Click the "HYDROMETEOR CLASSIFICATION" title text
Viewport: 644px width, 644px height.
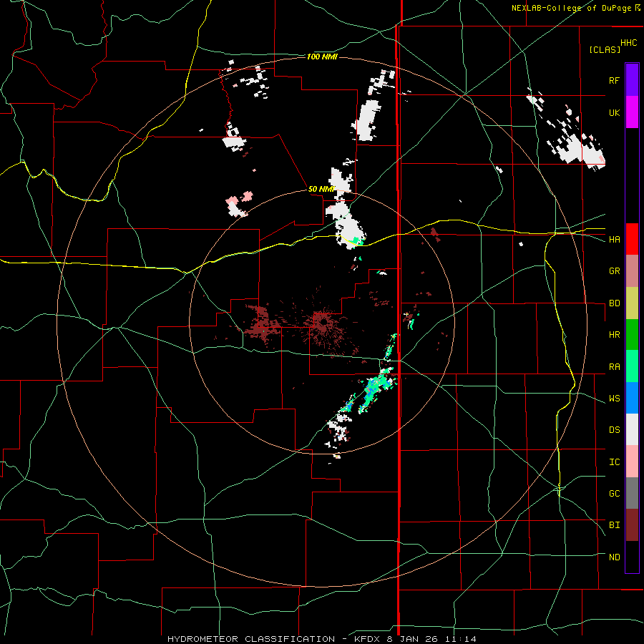(x=251, y=639)
